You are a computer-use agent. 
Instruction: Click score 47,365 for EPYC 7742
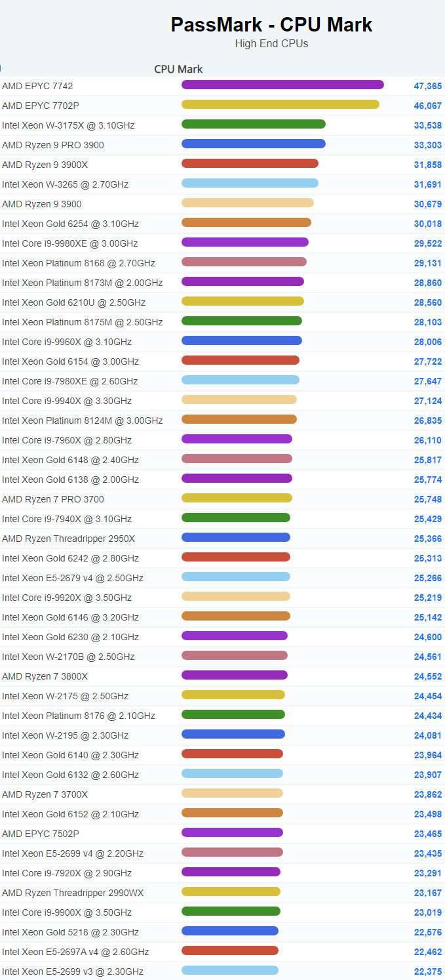428,86
